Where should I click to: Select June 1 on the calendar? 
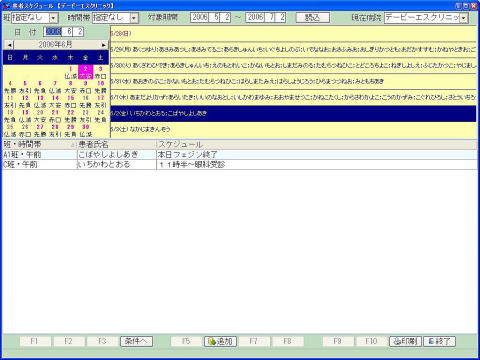click(71, 72)
